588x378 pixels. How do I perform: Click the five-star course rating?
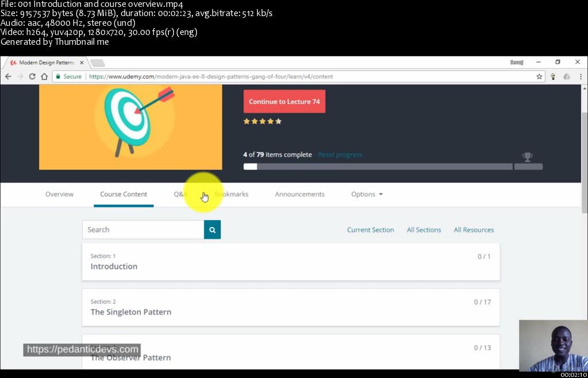262,122
